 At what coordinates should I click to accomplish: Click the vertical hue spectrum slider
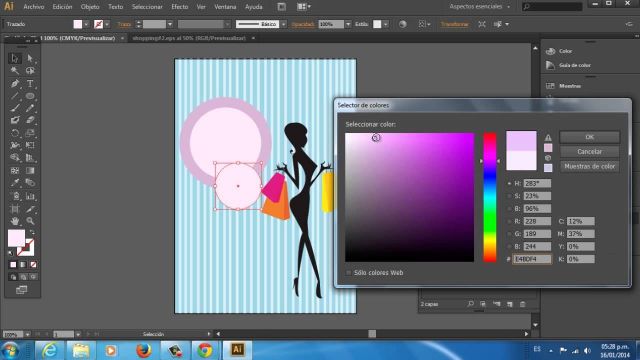490,197
